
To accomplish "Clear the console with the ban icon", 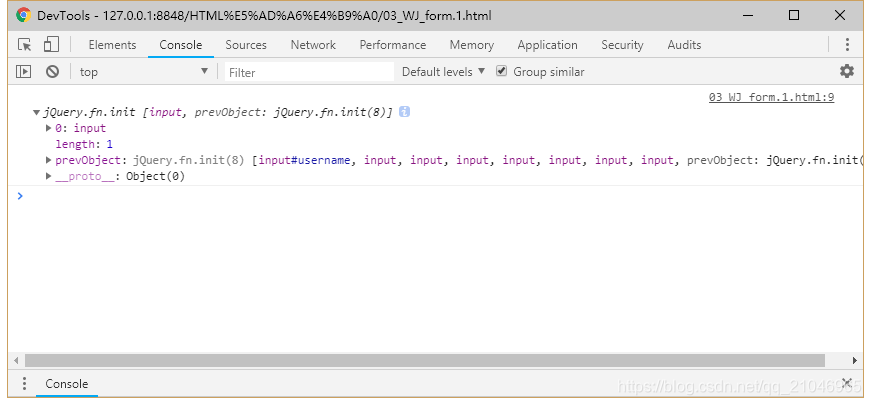I will point(52,72).
